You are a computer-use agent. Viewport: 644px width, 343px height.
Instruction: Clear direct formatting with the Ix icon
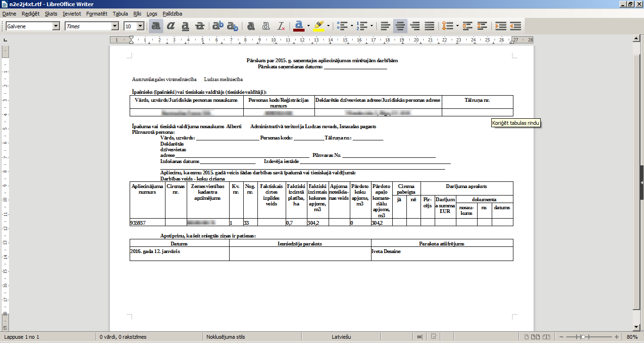click(x=280, y=26)
